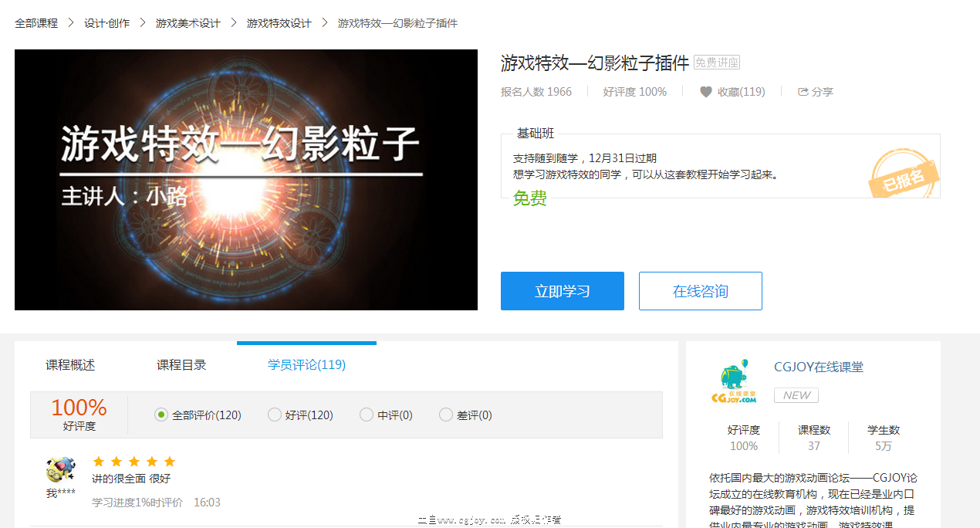
Task: Click the large orange 100% 好评度 score
Action: 79,414
